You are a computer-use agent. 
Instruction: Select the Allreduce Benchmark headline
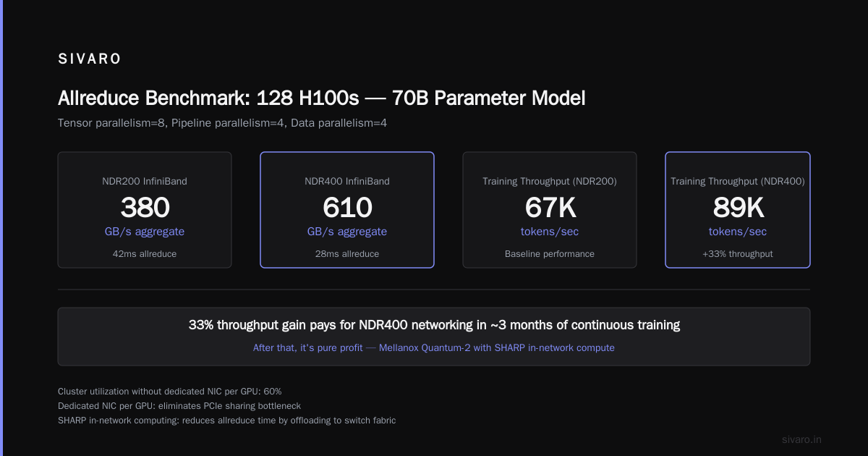point(322,98)
